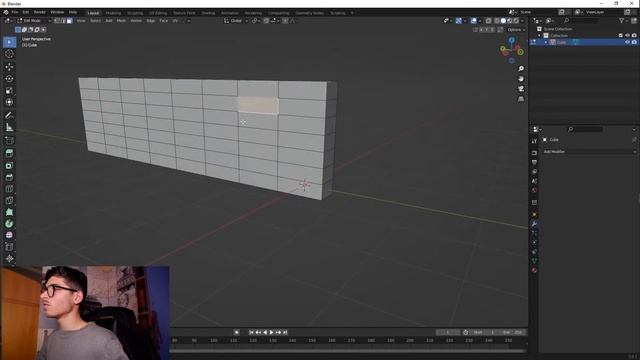Jump to the timeline start frame
Screen dimensions: 640x360
[251, 332]
